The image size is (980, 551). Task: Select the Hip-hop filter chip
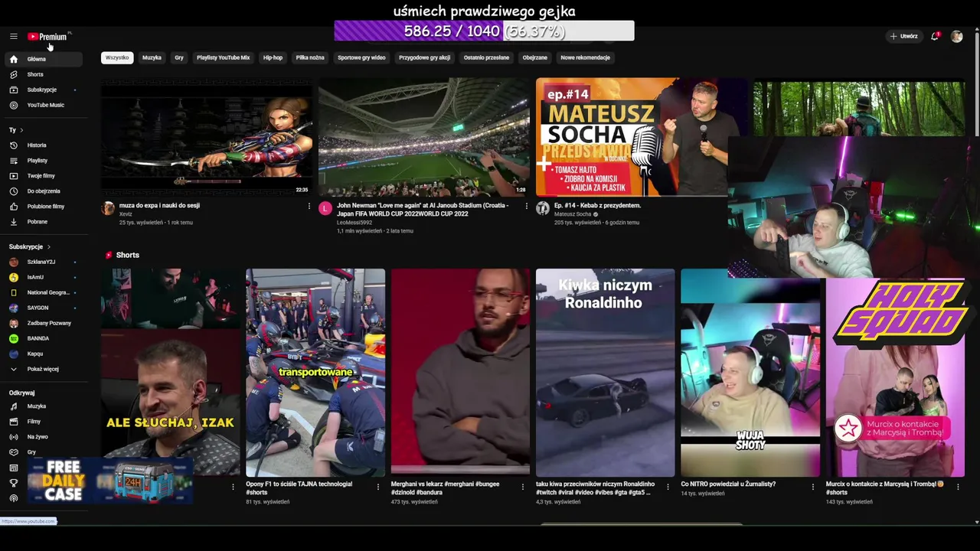[273, 57]
